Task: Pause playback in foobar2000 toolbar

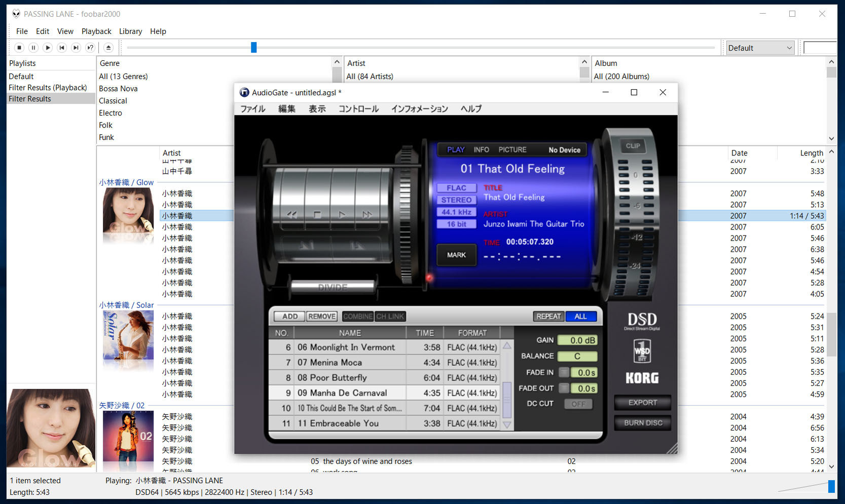Action: [33, 48]
